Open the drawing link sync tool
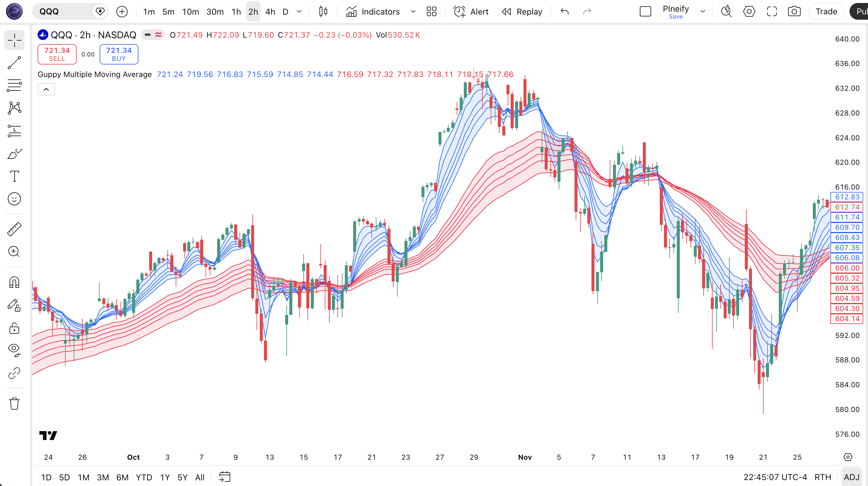The height and width of the screenshot is (486, 868). pos(14,373)
